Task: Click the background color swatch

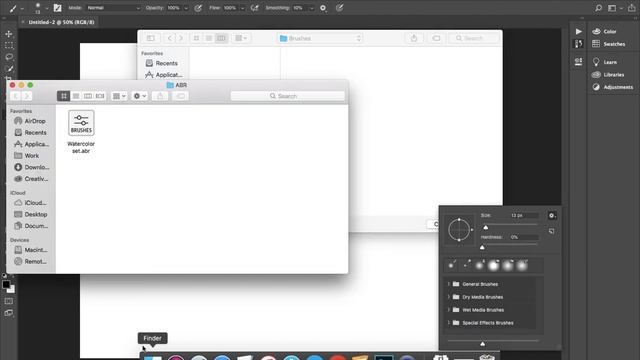Action: (11, 290)
